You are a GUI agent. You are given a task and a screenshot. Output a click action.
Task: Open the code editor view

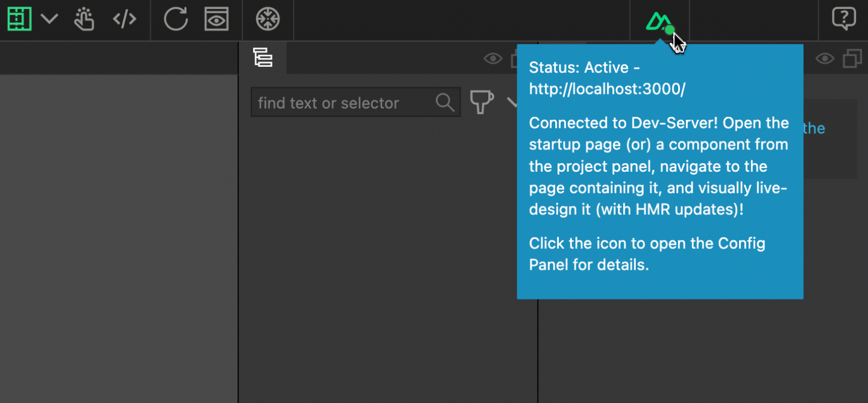125,19
